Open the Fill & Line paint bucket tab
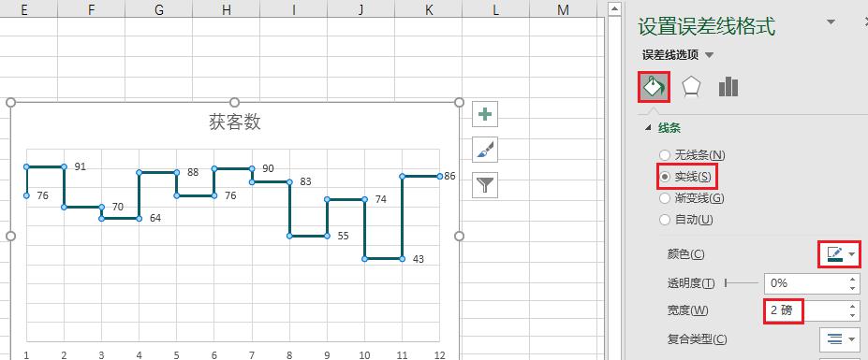Image resolution: width=868 pixels, height=360 pixels. 654,86
